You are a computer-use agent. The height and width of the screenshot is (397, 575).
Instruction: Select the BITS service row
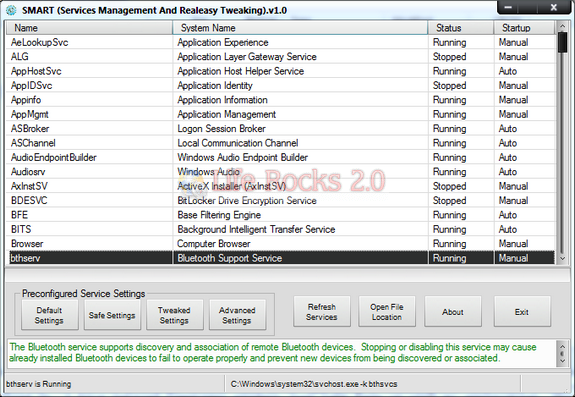point(281,229)
